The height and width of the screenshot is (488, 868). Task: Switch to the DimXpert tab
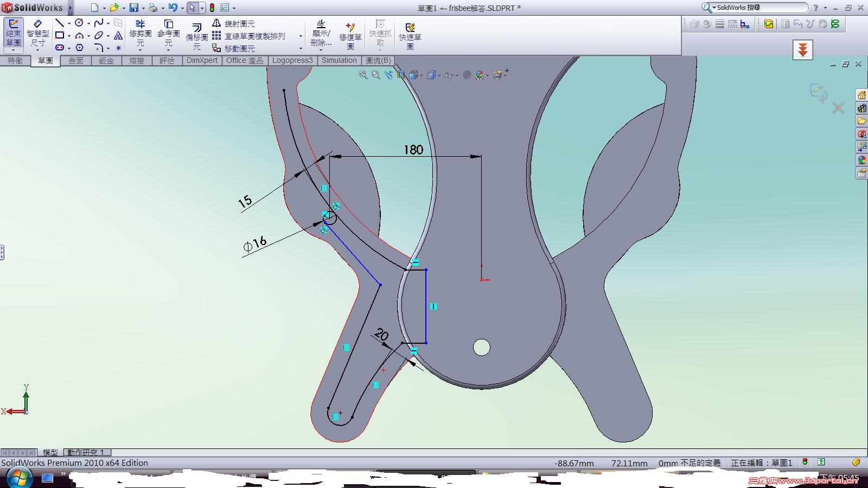(x=202, y=61)
